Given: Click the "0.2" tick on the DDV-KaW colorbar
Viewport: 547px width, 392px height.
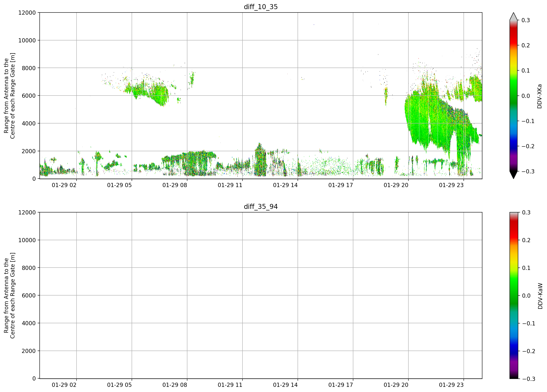Looking at the screenshot, I should click(526, 240).
